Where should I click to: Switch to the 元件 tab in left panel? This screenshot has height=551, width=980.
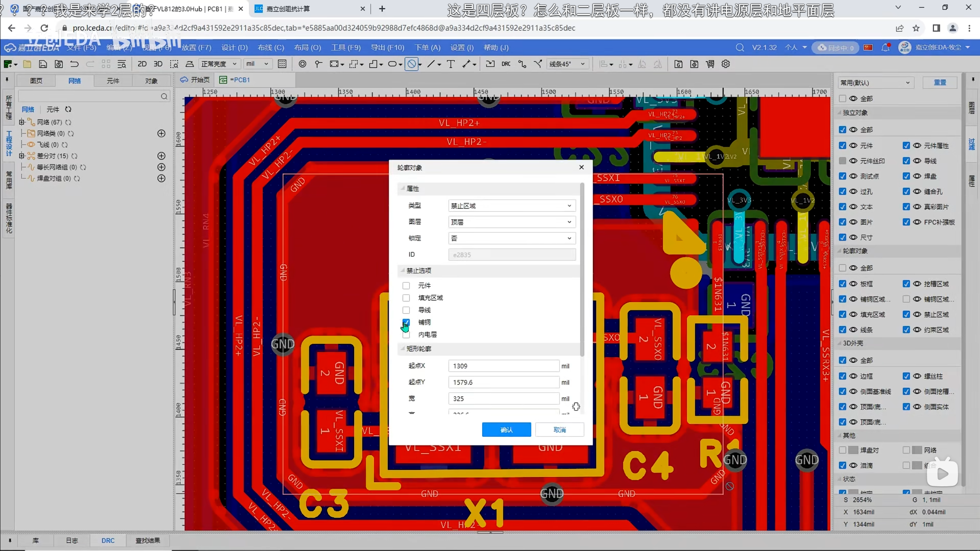[113, 81]
